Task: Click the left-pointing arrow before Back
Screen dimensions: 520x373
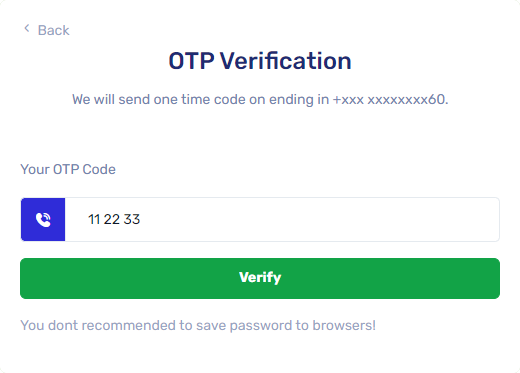Action: pyautogui.click(x=27, y=29)
